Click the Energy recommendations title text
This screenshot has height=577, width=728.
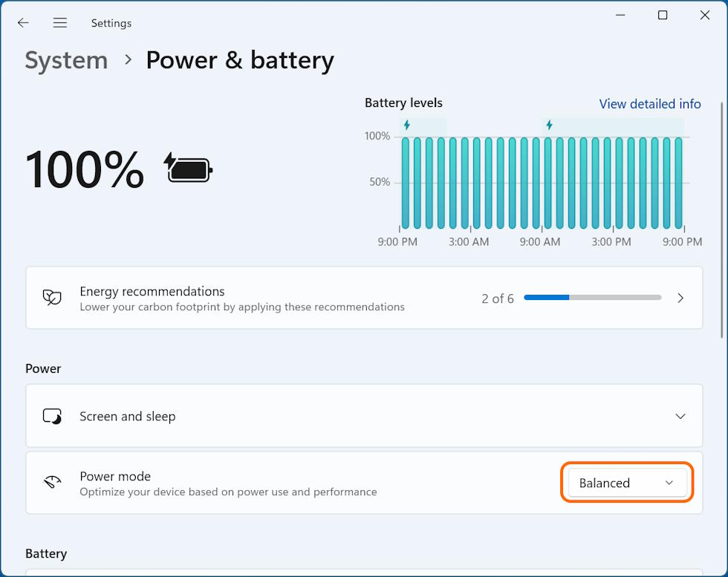click(x=152, y=291)
